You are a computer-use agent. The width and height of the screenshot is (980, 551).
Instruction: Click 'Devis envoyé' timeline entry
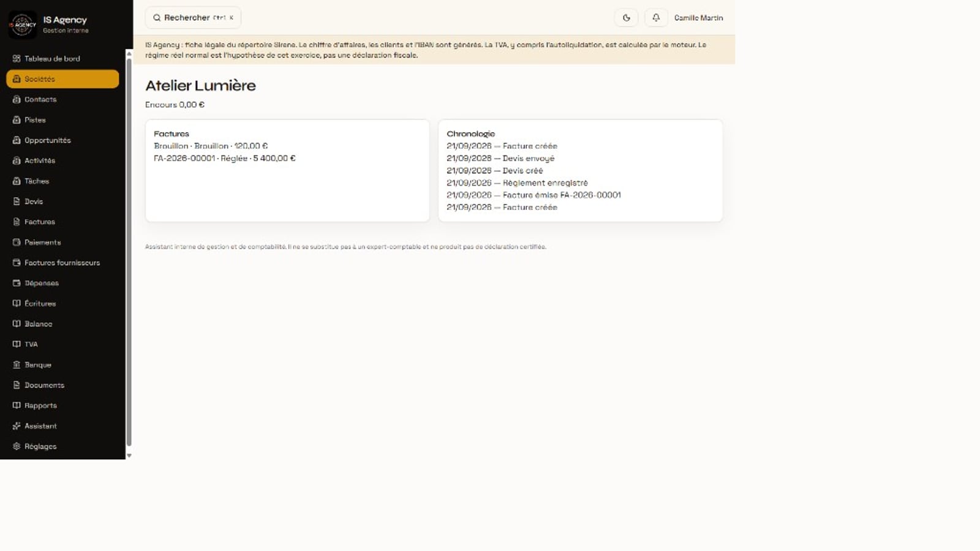[500, 158]
